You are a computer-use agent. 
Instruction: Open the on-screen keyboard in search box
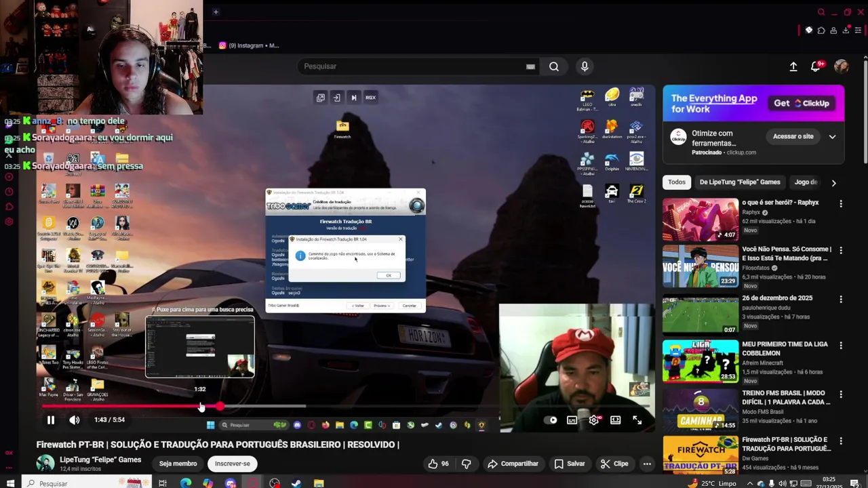pyautogui.click(x=530, y=66)
